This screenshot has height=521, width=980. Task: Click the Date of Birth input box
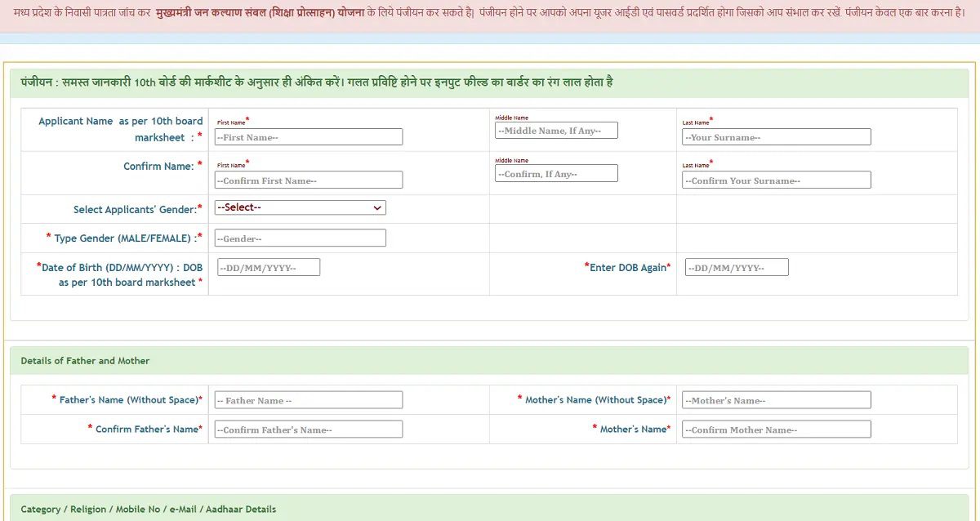point(269,268)
